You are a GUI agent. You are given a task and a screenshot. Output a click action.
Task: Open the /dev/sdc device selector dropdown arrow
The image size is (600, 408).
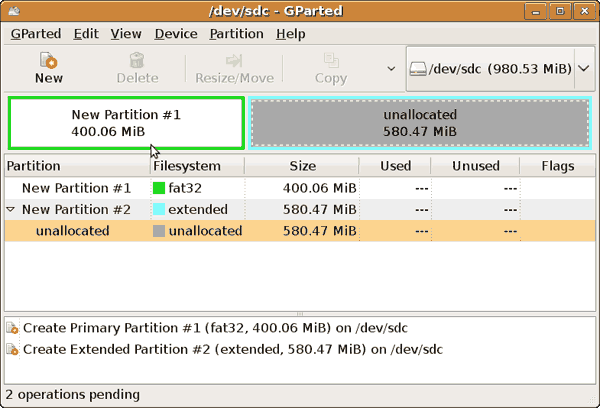coord(584,69)
